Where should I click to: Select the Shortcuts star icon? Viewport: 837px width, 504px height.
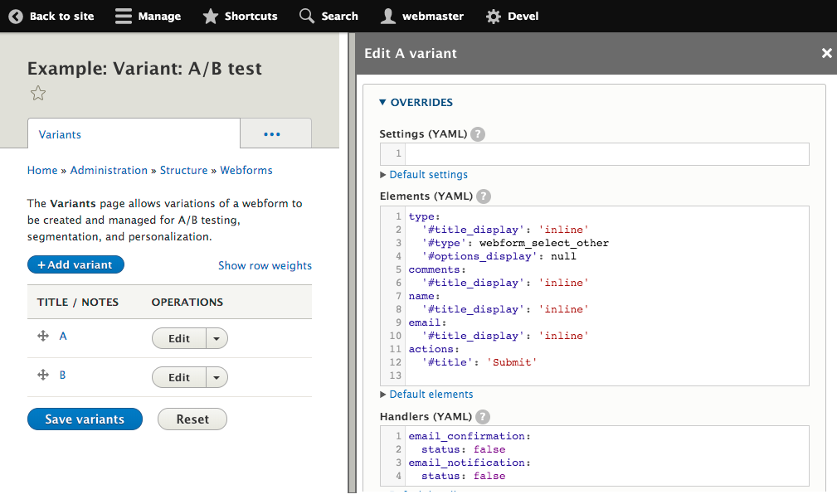click(x=210, y=15)
